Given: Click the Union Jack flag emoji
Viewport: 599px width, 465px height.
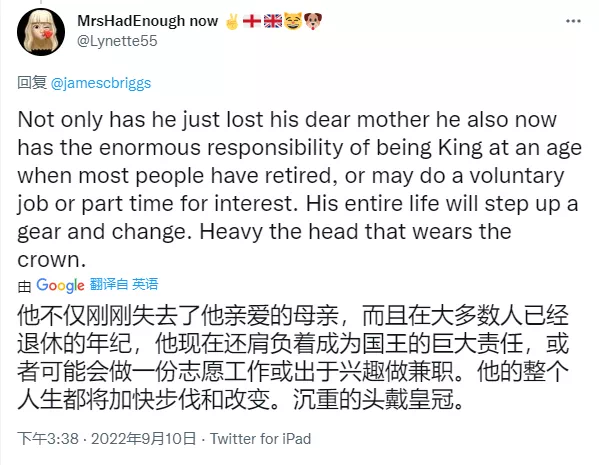Looking at the screenshot, I should click(273, 21).
